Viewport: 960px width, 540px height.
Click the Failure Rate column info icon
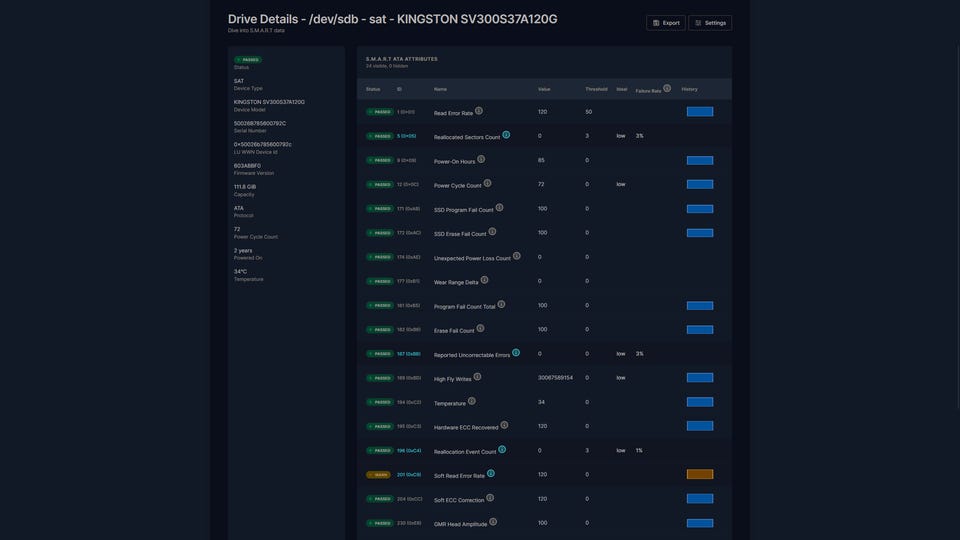click(x=667, y=89)
